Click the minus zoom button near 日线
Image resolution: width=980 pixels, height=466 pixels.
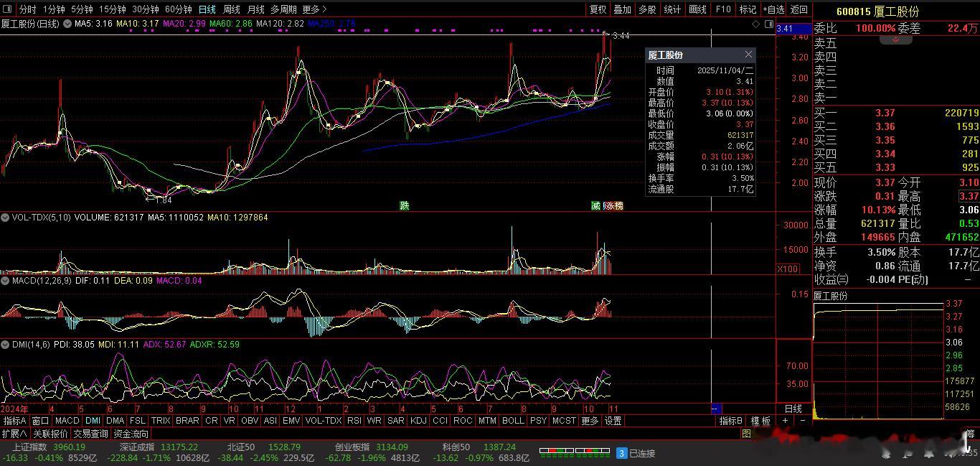[x=802, y=421]
